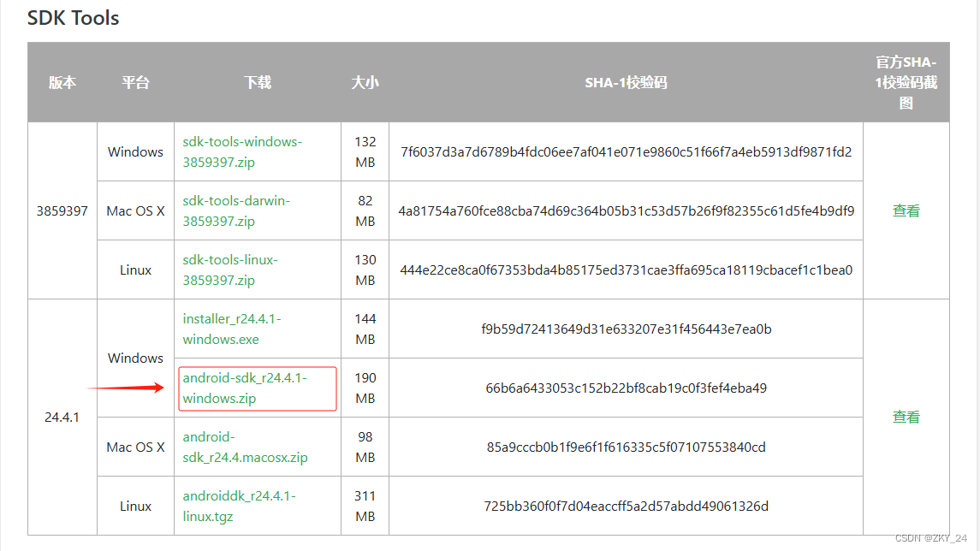
Task: Click the 下载 column header
Action: coord(257,82)
